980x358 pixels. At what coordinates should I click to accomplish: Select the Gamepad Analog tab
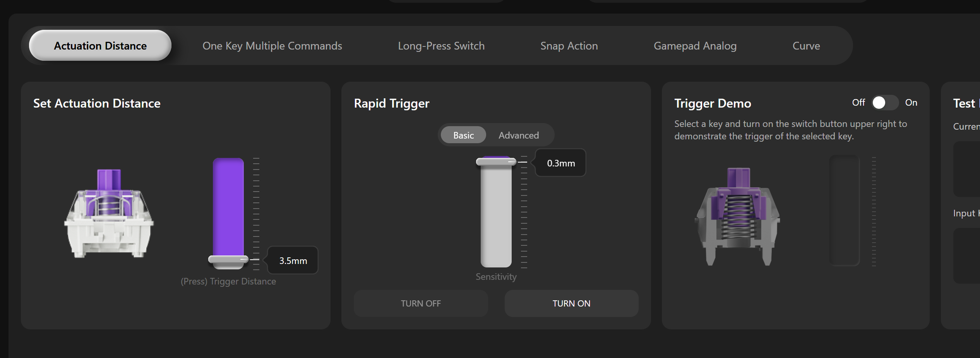pos(695,46)
